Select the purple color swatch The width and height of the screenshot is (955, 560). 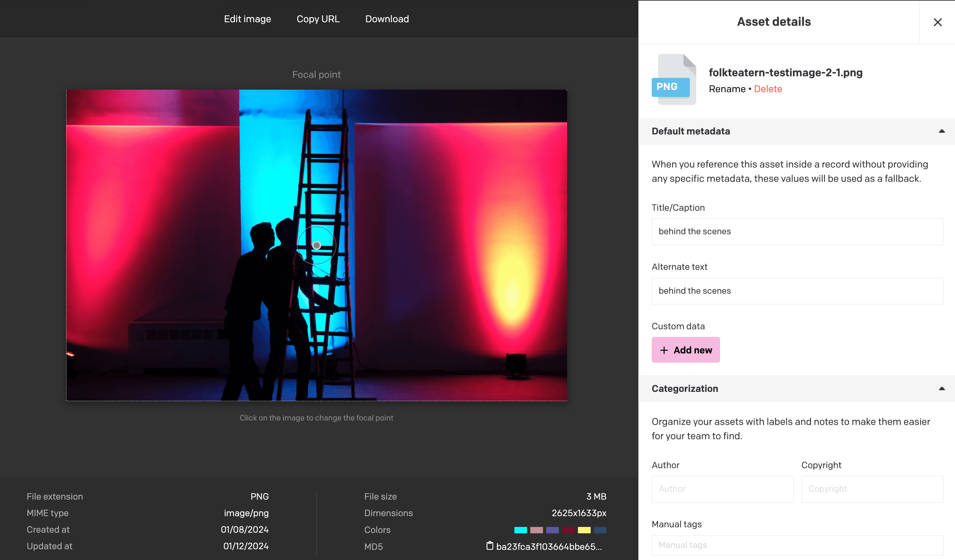(x=552, y=530)
